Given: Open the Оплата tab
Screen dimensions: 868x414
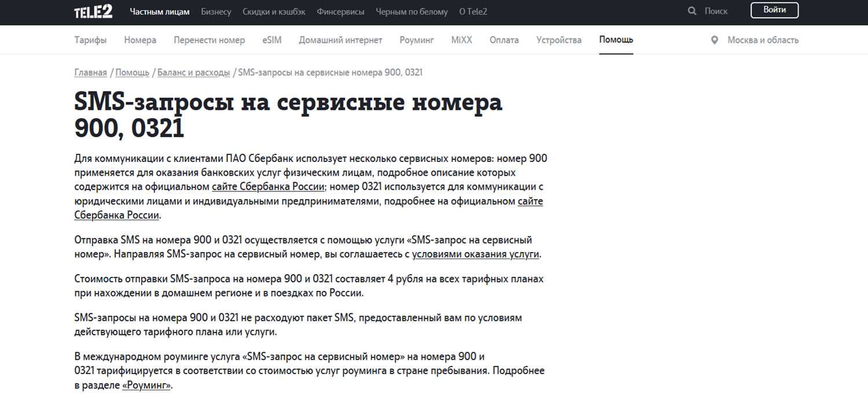Looking at the screenshot, I should pos(504,40).
